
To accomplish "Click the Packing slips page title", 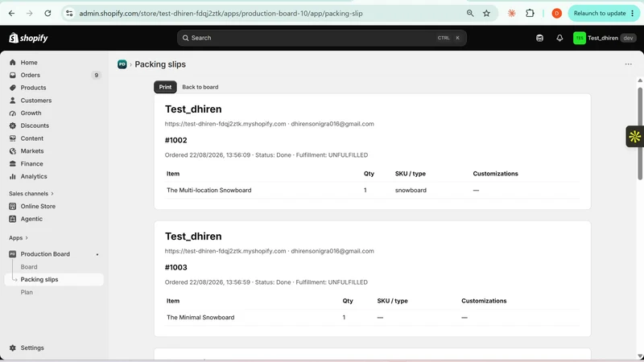I will 160,64.
